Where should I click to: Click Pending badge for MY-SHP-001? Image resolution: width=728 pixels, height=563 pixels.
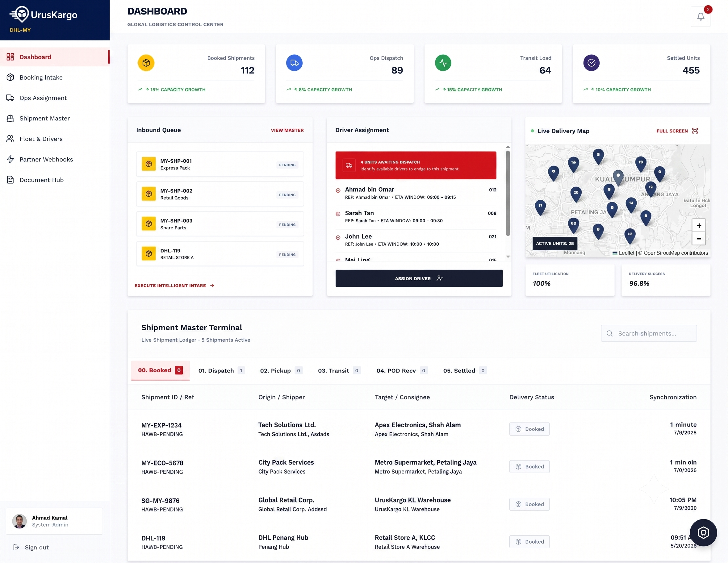point(287,165)
